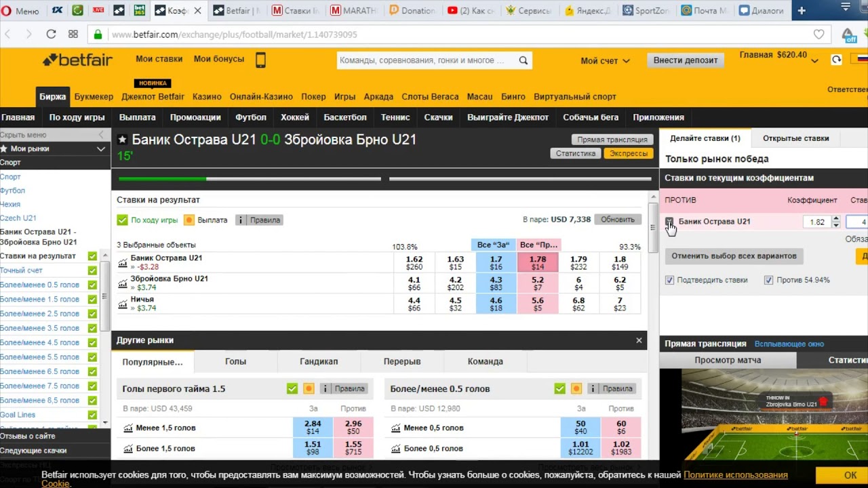
Task: Close the active Коэф browser tab
Action: [x=197, y=11]
